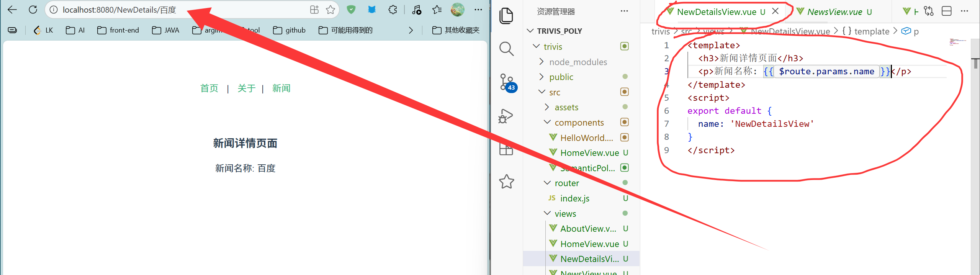The width and height of the screenshot is (980, 275).
Task: Close the NewDetailsView.vue tab
Action: point(775,11)
